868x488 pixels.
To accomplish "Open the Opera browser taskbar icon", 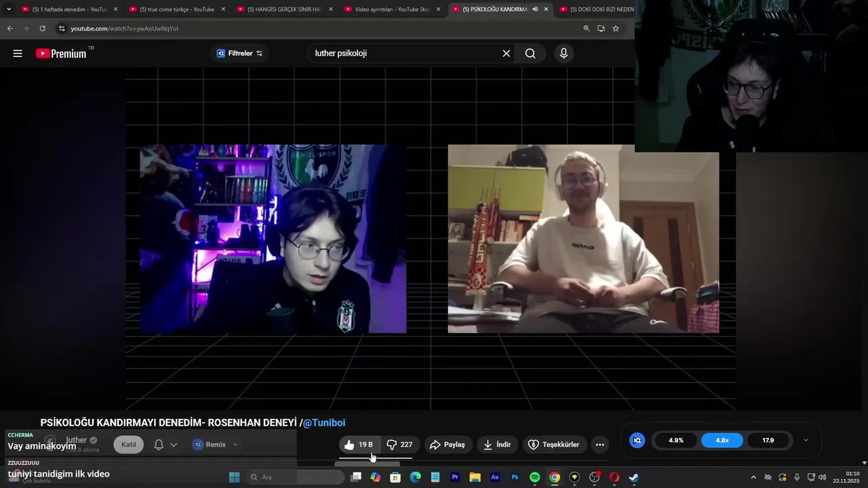I will (614, 477).
